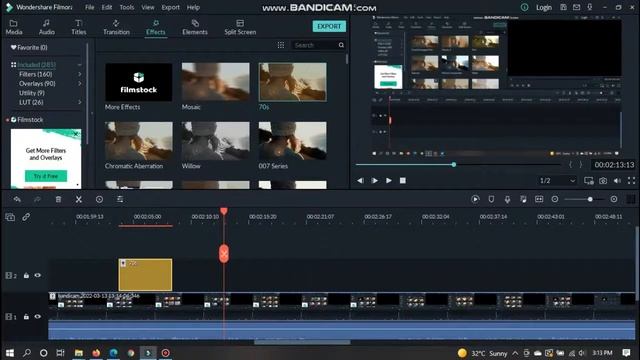Open the Media tab
Viewport: 640px width, 360px height.
coord(14,27)
